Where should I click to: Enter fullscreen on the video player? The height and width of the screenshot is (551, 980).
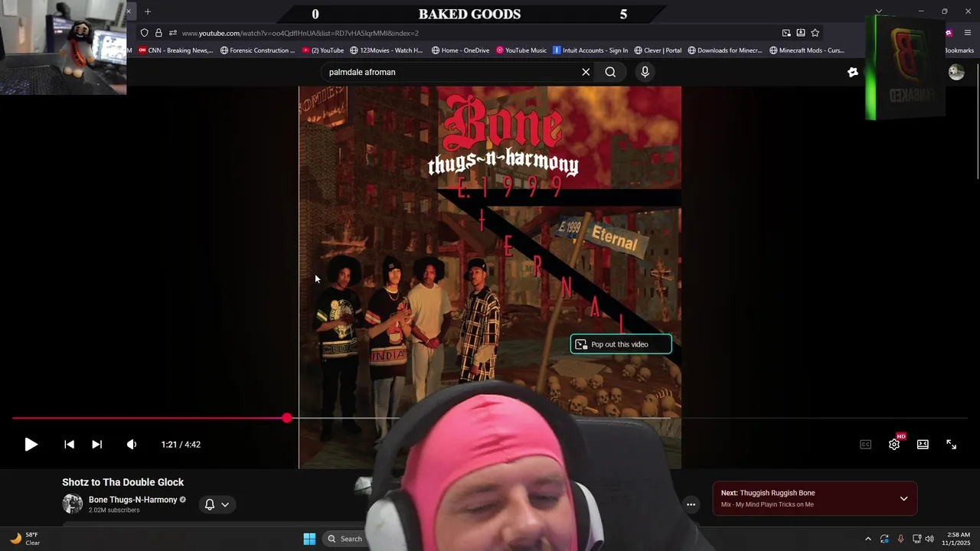click(951, 444)
